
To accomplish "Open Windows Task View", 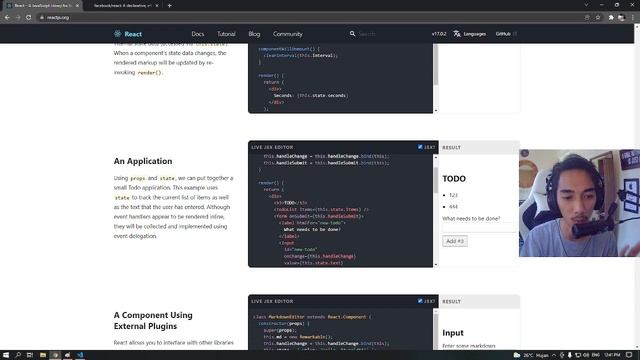I will coord(30,355).
